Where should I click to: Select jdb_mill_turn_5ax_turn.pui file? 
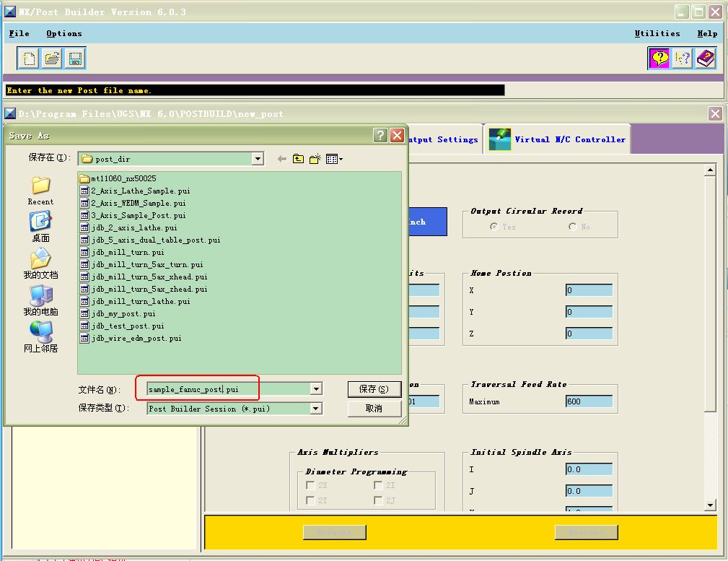pos(141,264)
